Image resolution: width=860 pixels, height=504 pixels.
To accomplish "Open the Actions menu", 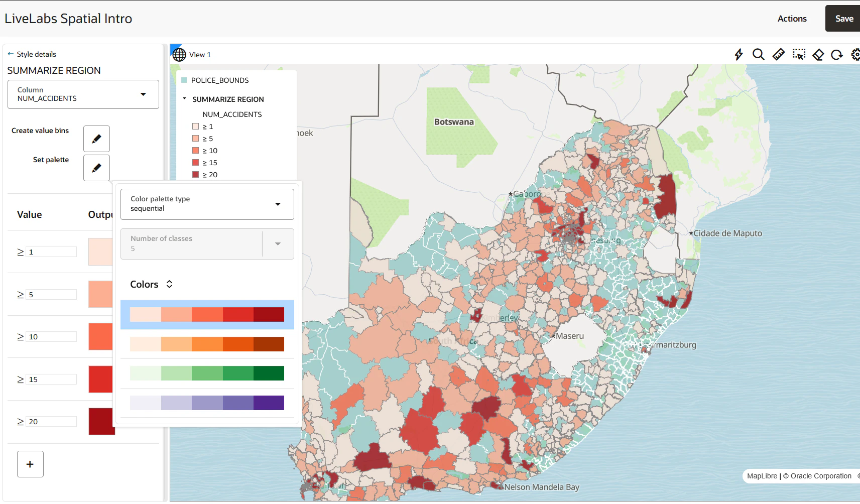I will point(792,19).
